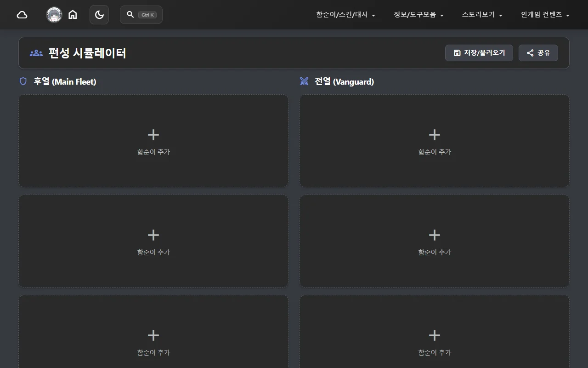Expand the 정보/도구모음 menu
588x368 pixels.
418,15
